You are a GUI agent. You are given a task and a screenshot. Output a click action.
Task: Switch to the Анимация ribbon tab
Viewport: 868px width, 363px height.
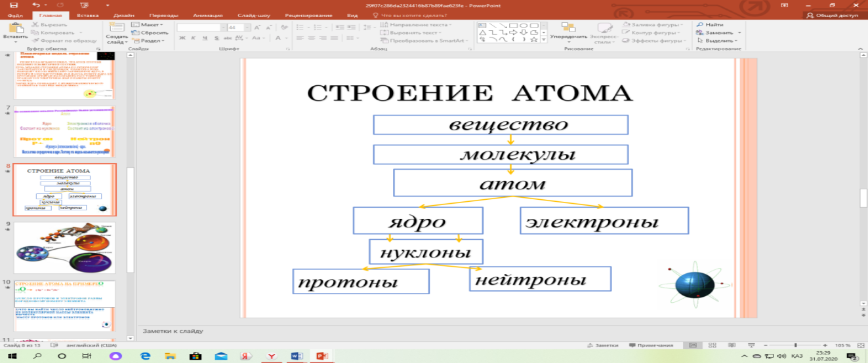[x=207, y=14]
